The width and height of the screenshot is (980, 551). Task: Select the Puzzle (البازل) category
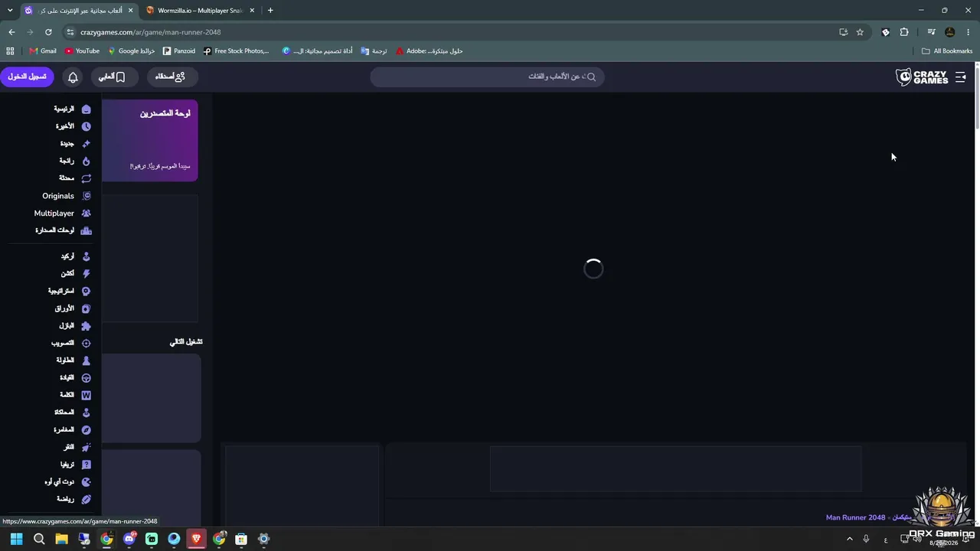[x=75, y=326]
